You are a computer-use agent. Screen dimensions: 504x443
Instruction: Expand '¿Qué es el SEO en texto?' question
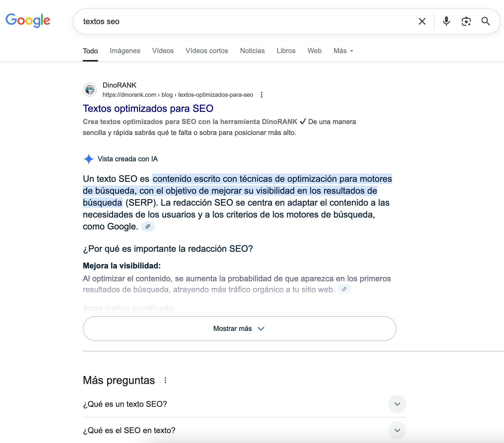point(397,430)
